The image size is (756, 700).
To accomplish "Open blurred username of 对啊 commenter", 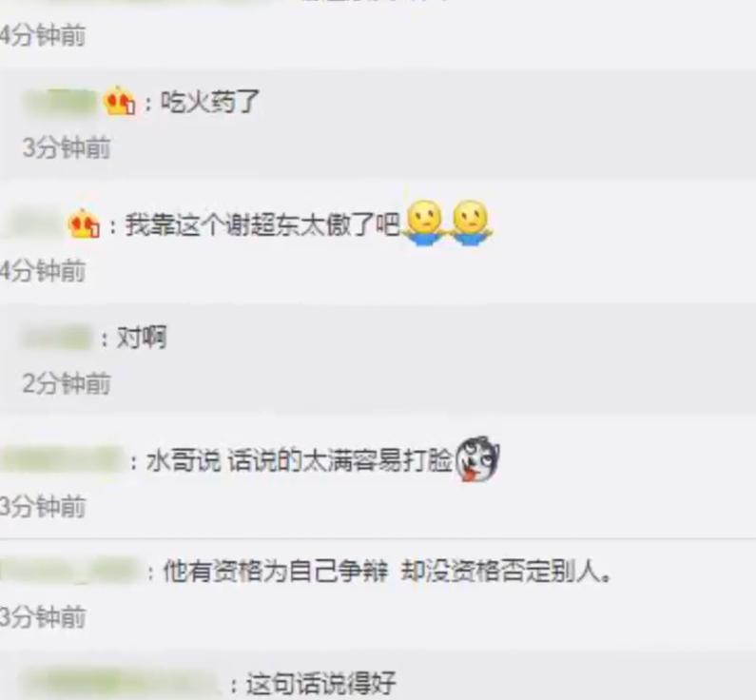I will (x=56, y=338).
